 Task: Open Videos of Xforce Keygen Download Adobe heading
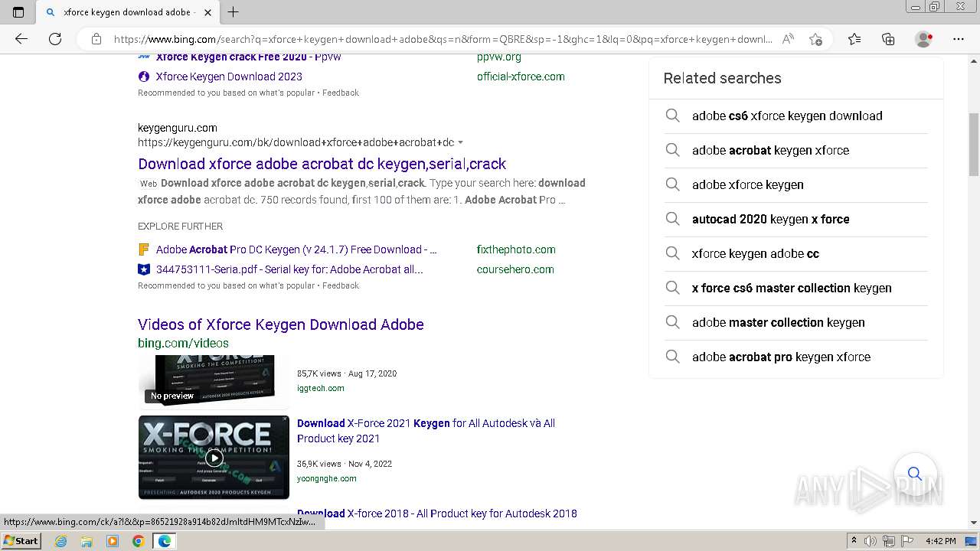[281, 324]
